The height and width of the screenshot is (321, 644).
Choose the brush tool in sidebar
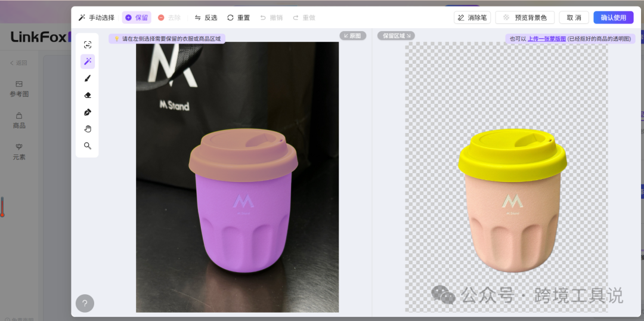point(88,79)
